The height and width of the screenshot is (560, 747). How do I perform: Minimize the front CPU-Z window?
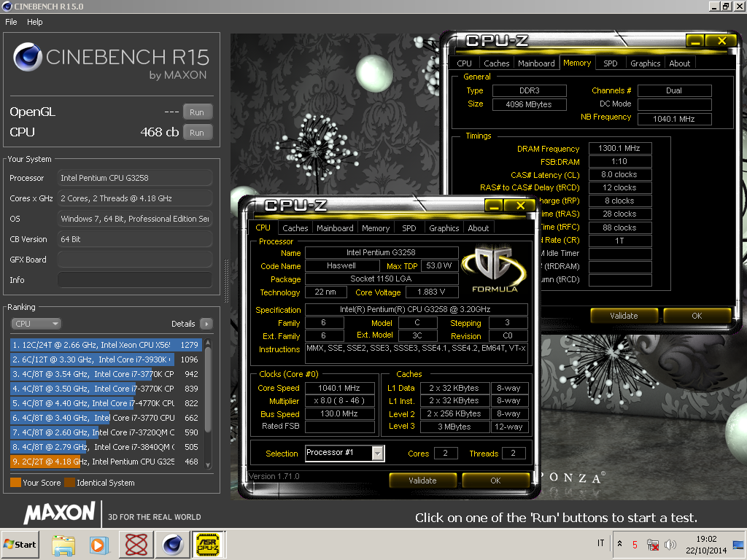pyautogui.click(x=494, y=206)
